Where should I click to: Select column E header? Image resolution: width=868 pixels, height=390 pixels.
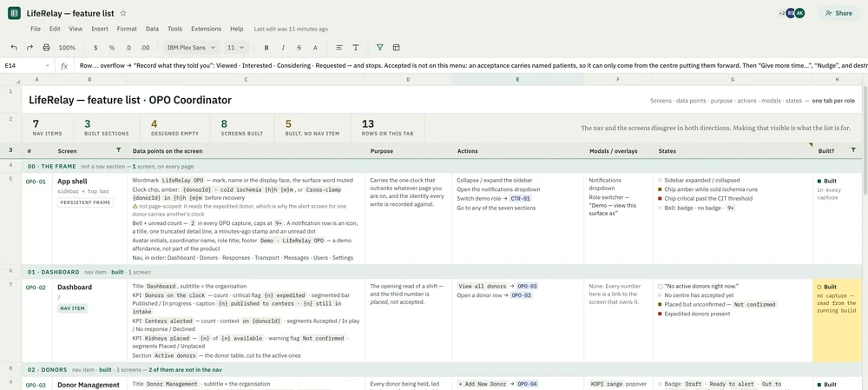[517, 80]
